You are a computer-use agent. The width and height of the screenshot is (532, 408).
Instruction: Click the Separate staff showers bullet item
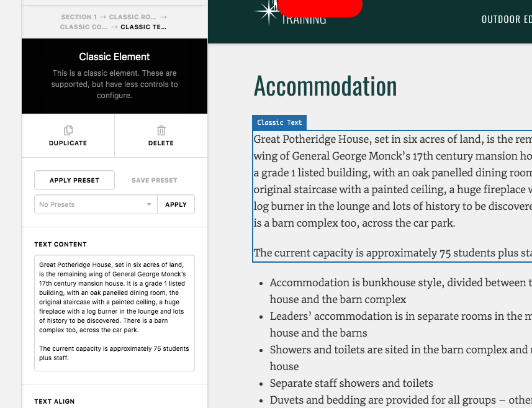[x=351, y=383]
